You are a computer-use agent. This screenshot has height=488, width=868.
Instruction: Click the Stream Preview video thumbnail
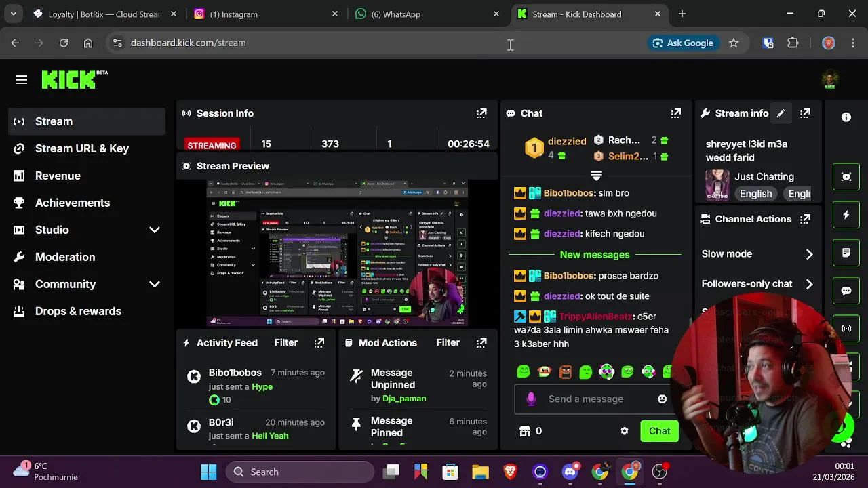coord(337,253)
